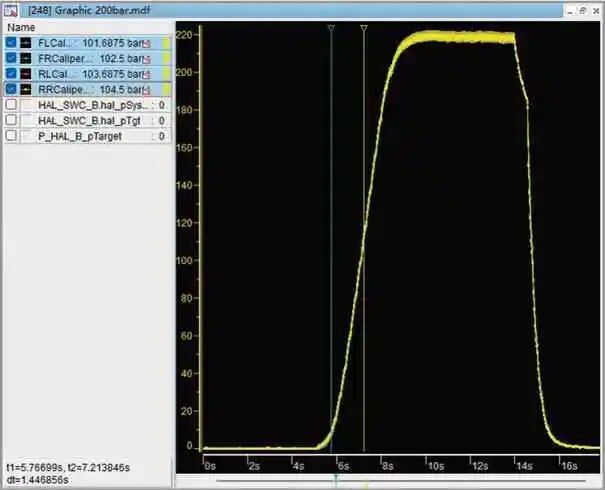Restore the Graphic 200bar.mdf window
This screenshot has width=605, height=490.
point(583,11)
